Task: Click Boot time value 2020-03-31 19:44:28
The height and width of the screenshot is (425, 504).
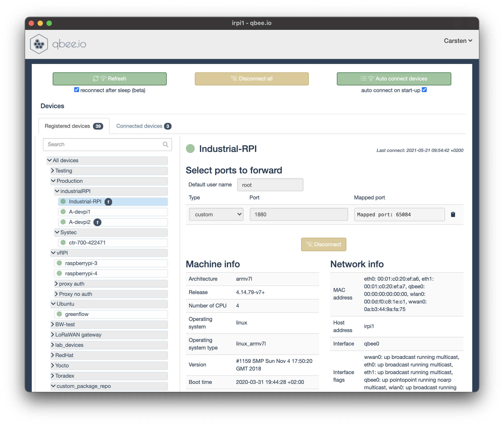Action: (x=270, y=382)
